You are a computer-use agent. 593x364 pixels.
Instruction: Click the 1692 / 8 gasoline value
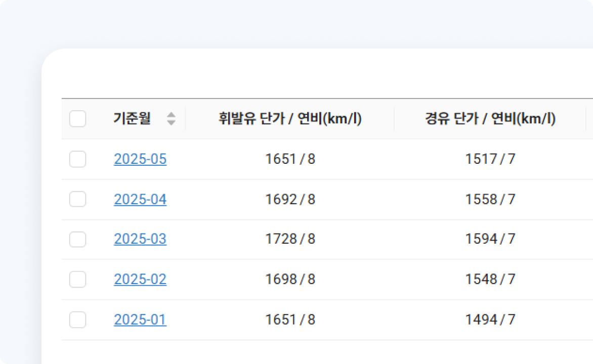(290, 199)
